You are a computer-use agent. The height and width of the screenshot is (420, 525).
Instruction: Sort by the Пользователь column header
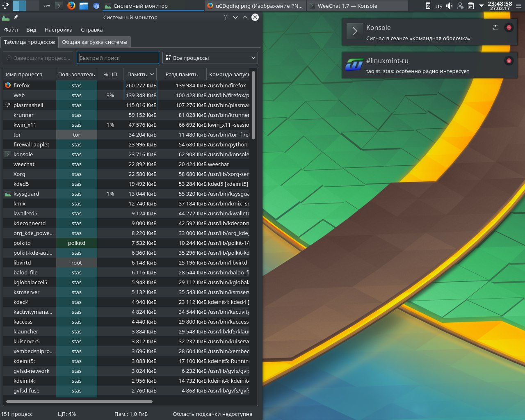tap(76, 74)
